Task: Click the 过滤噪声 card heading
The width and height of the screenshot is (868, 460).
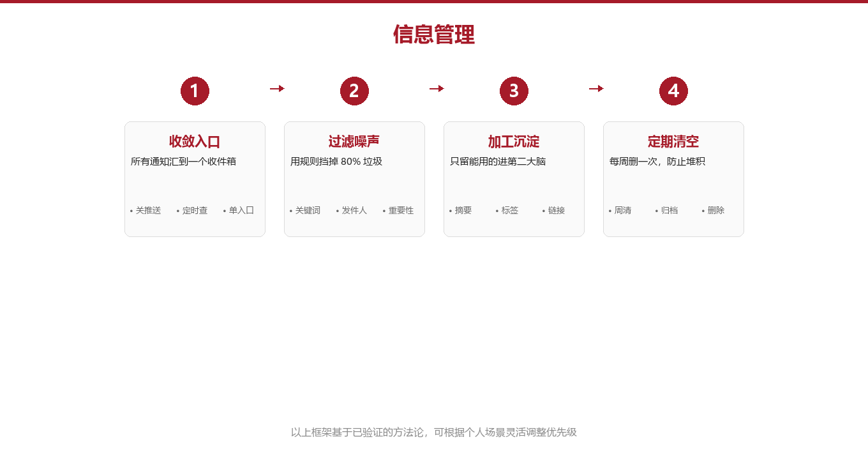Action: coord(354,142)
